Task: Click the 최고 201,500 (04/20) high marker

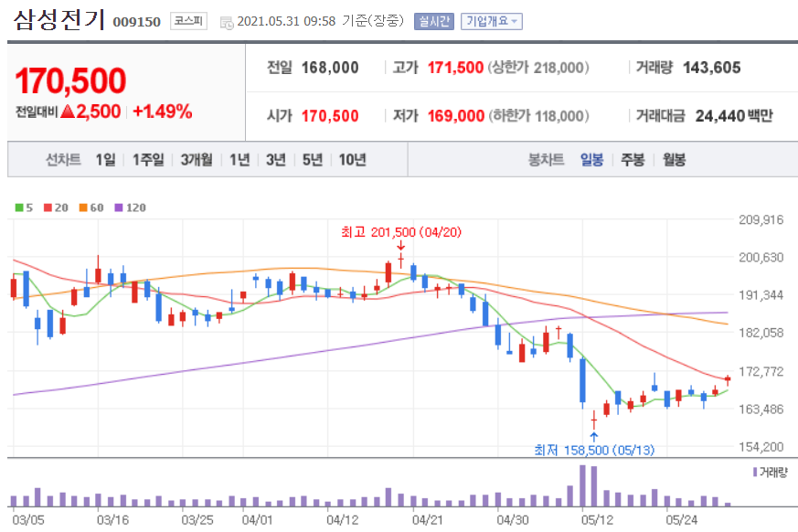Action: [x=401, y=232]
